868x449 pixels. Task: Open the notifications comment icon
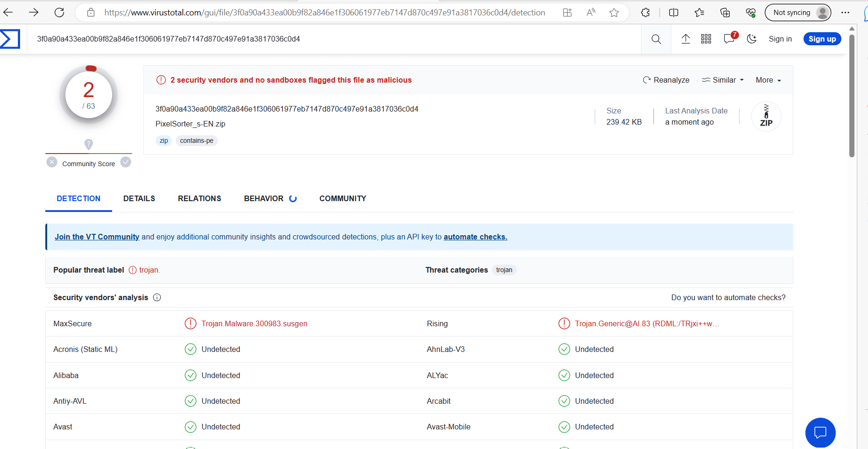pyautogui.click(x=728, y=39)
